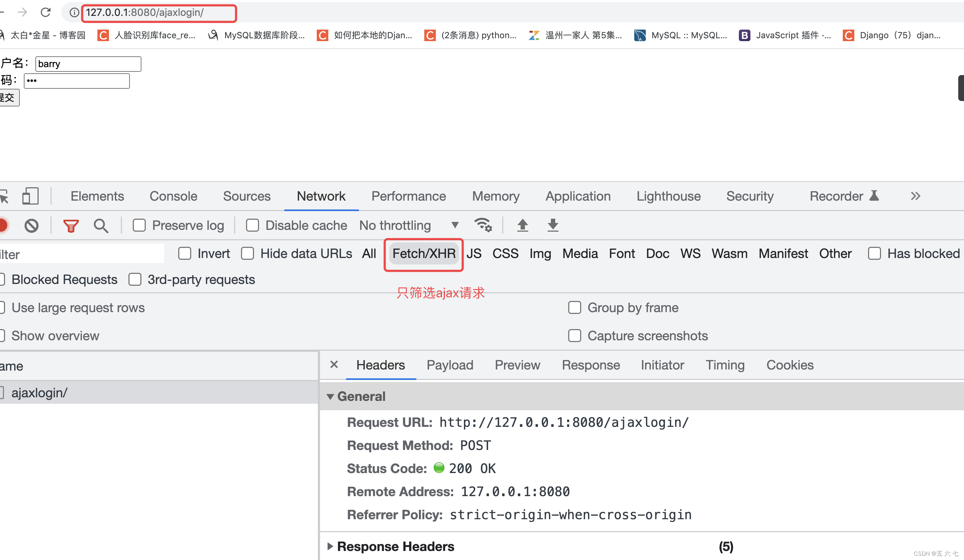Select the ajaxlogin/ request row
This screenshot has width=964, height=560.
[x=159, y=393]
